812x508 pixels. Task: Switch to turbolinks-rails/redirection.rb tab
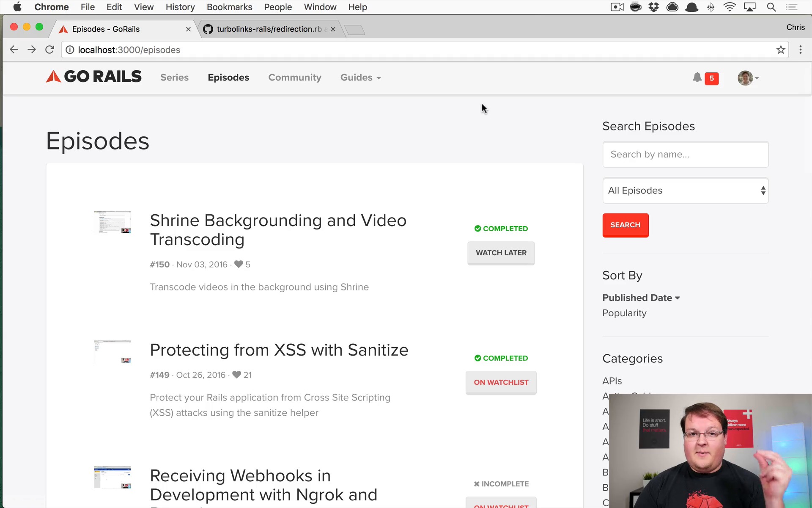[269, 29]
